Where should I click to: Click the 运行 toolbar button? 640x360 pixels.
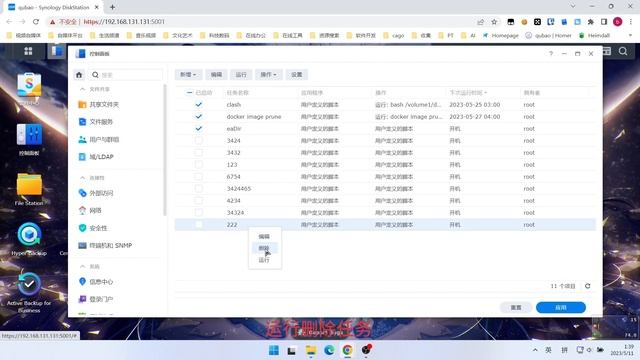tap(241, 75)
